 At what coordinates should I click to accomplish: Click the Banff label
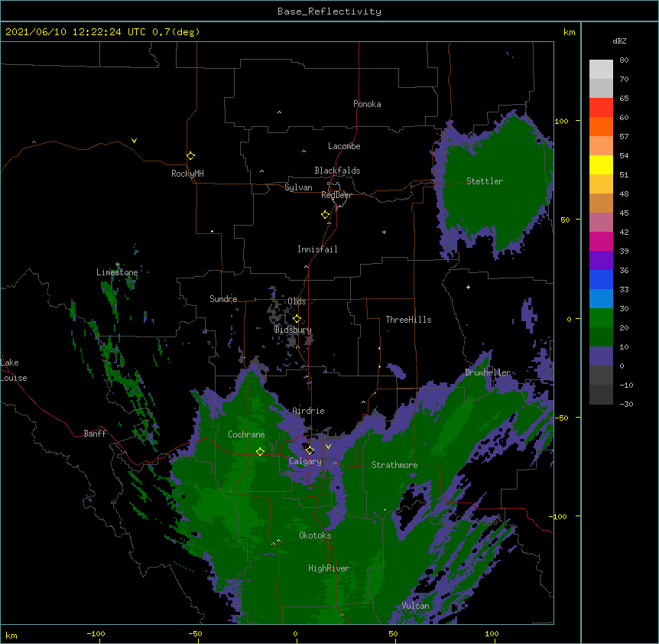tap(95, 434)
